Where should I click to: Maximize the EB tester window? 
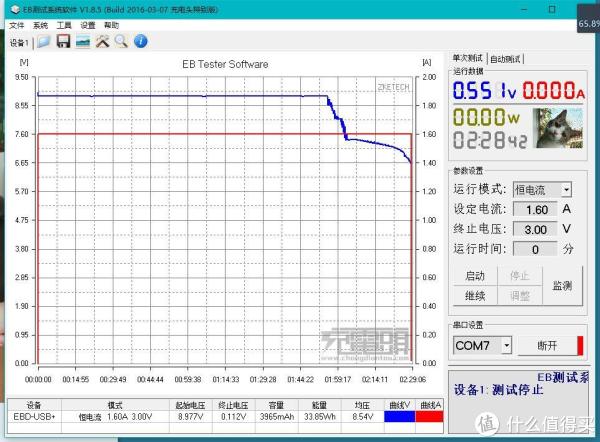(552, 9)
